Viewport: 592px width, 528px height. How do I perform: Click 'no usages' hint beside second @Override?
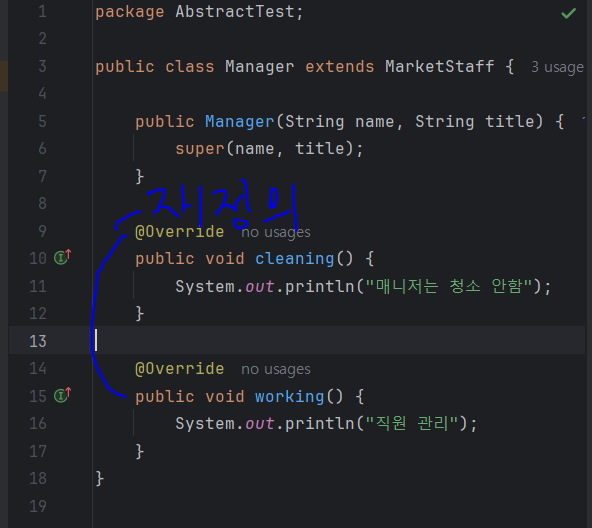(x=276, y=369)
